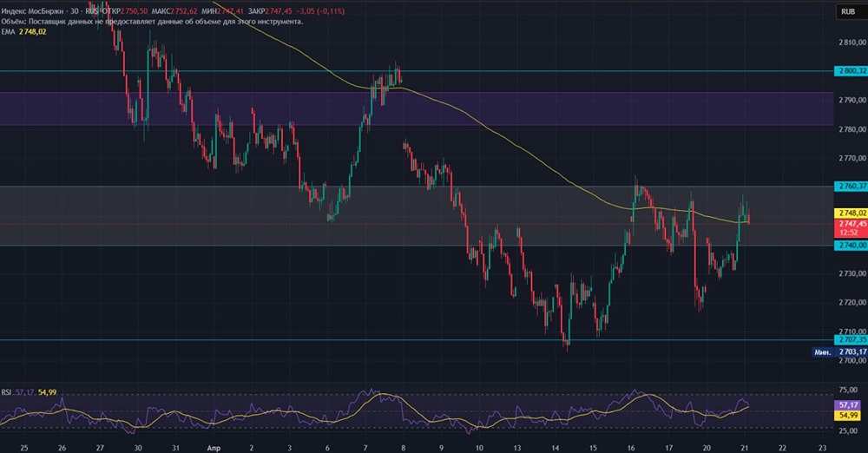This screenshot has height=453, width=868.
Task: Select the purple resistance zone rectangle
Action: tap(417, 108)
